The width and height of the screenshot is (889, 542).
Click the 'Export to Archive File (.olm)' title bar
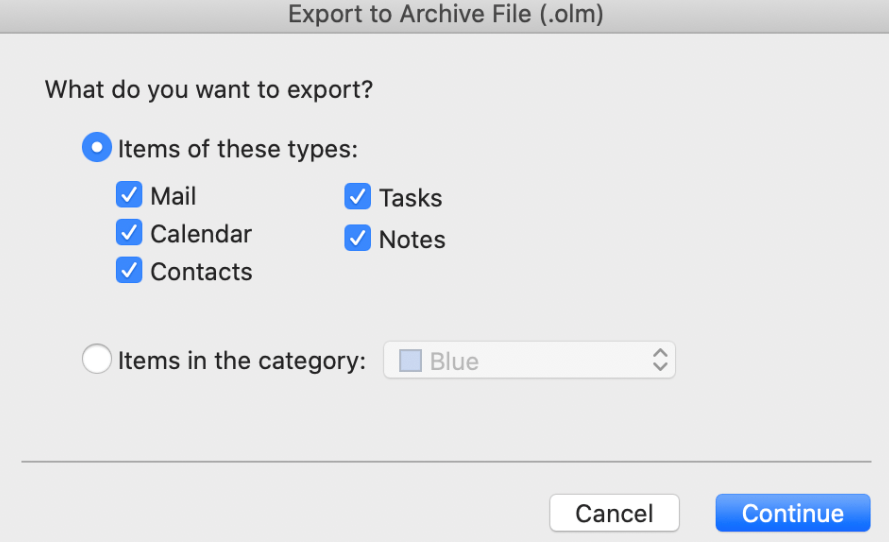[445, 14]
